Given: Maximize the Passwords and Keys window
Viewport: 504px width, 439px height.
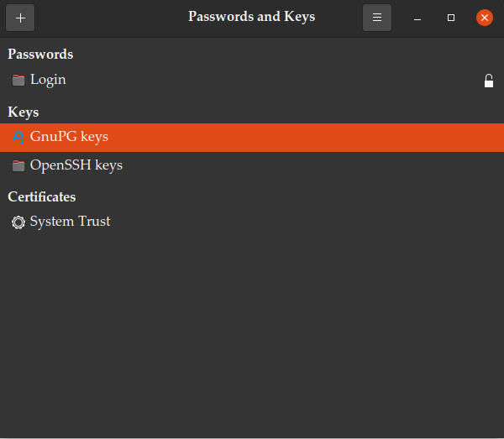Looking at the screenshot, I should coord(451,18).
